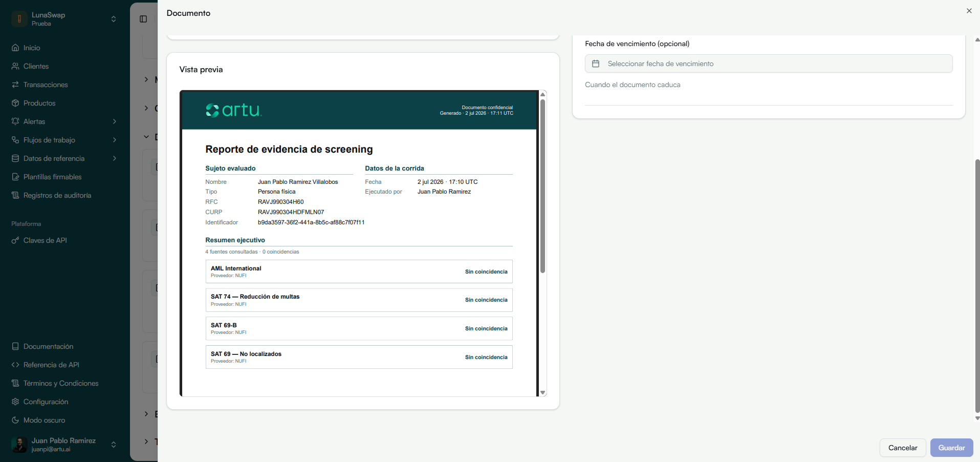The image size is (980, 462).
Task: Open the LunaSwap workspace switcher chevron
Action: (114, 19)
